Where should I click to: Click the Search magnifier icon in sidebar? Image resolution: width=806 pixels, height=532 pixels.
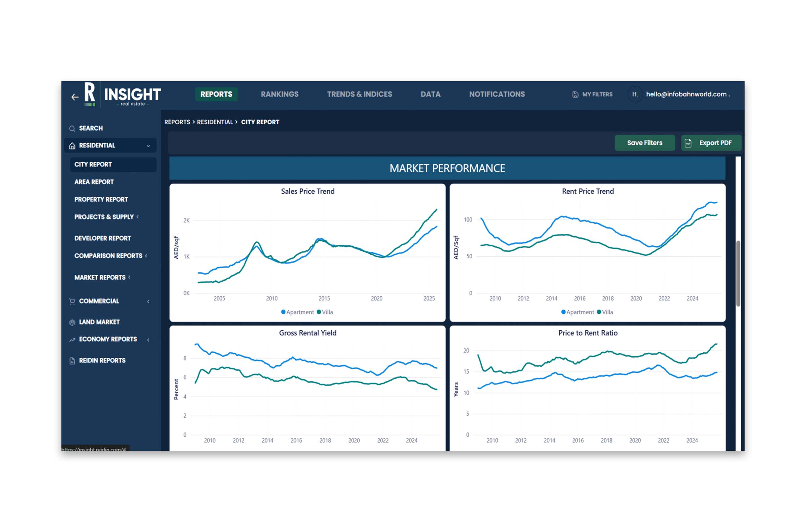[72, 129]
